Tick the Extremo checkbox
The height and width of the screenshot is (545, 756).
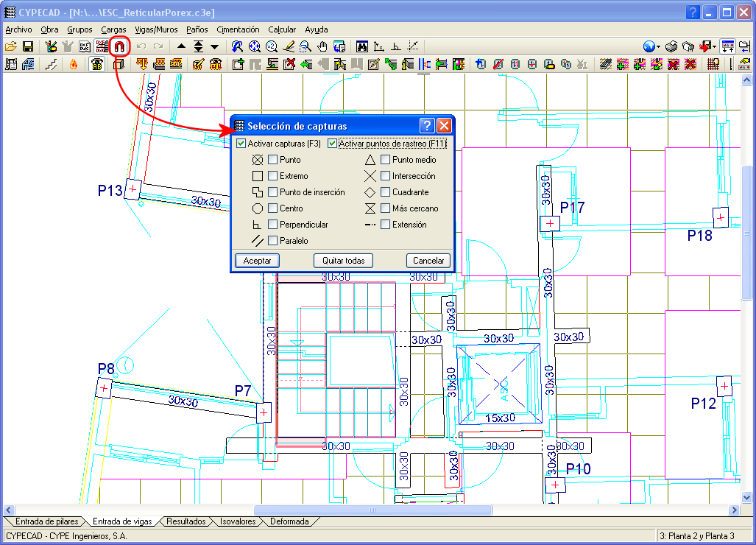click(x=272, y=176)
